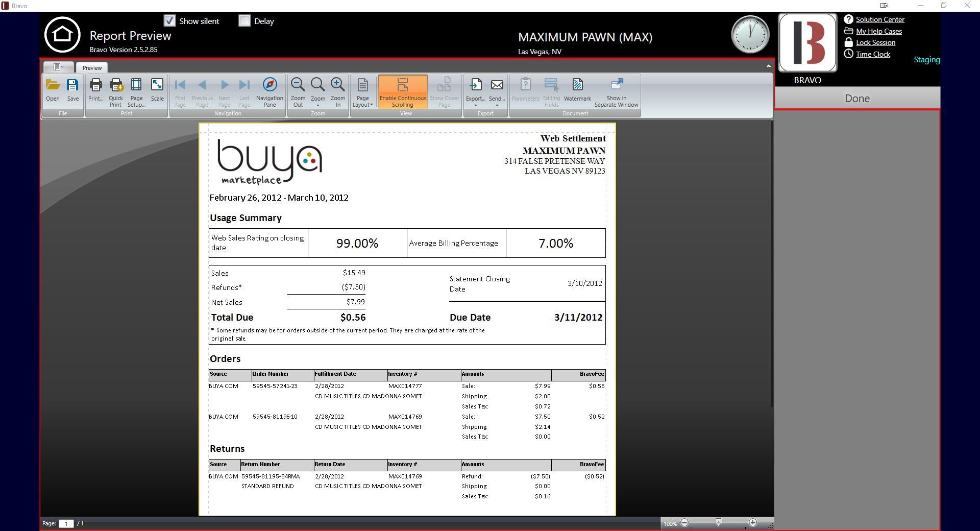Jump to First Page
The height and width of the screenshot is (531, 980).
tap(180, 92)
